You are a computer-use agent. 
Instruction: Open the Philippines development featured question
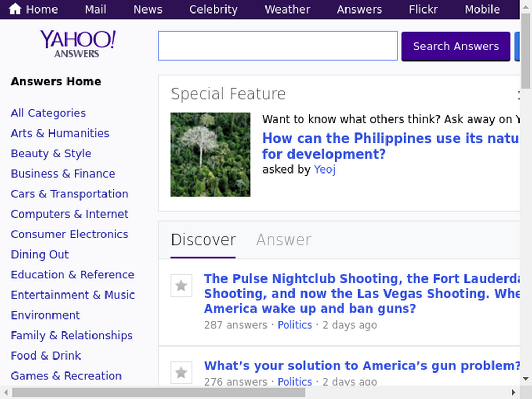coord(391,146)
